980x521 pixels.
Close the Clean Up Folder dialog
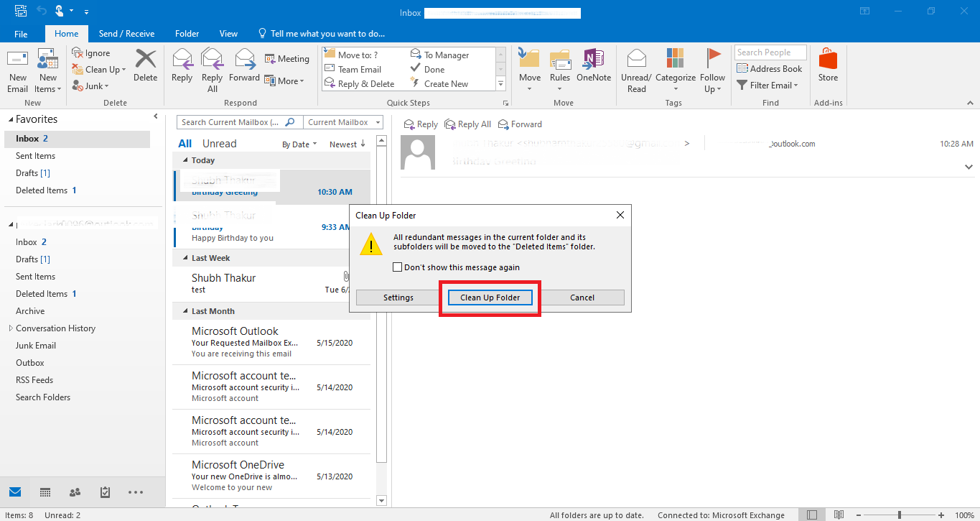coord(620,215)
